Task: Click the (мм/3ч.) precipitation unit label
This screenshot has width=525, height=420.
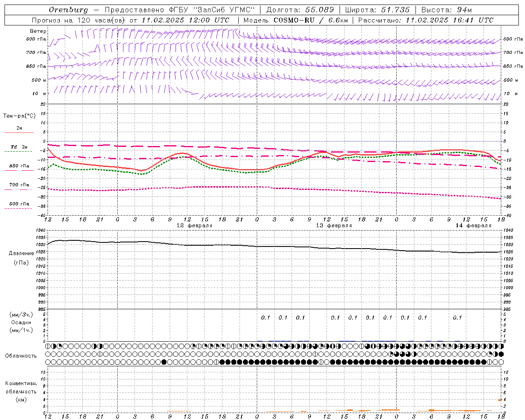Action: 21,315
